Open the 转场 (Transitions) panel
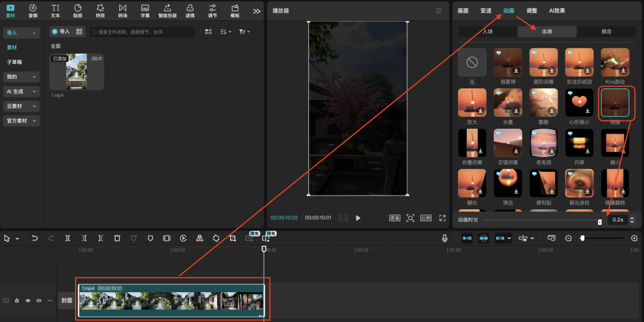Image resolution: width=644 pixels, height=322 pixels. click(122, 10)
